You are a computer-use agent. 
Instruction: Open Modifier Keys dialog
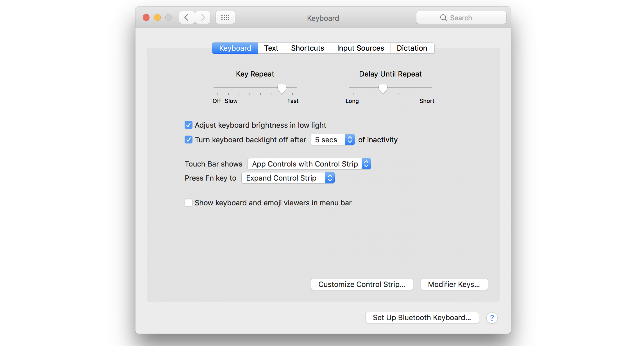[x=454, y=284]
